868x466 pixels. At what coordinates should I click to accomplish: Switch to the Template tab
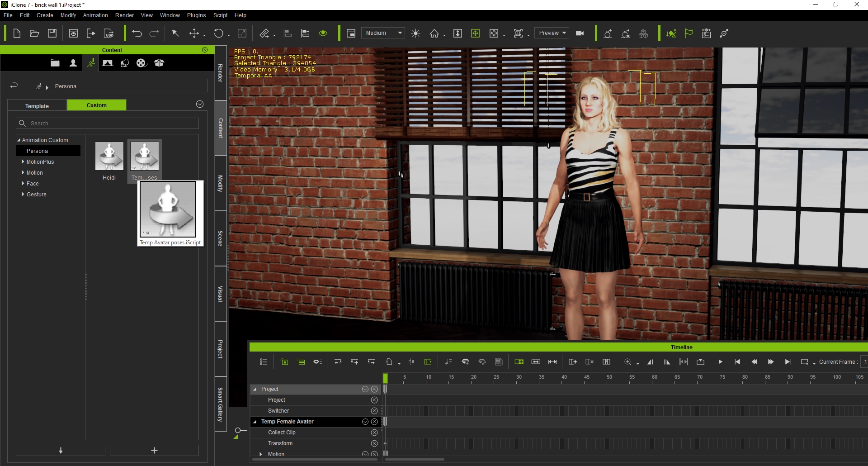(x=37, y=106)
